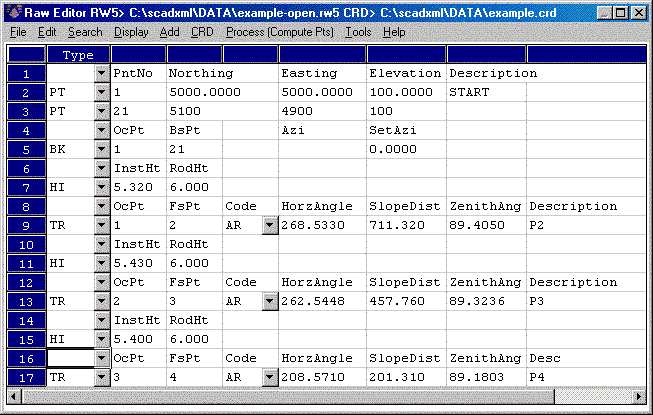
Task: Open AR Code dropdown in row 17
Action: pyautogui.click(x=270, y=378)
